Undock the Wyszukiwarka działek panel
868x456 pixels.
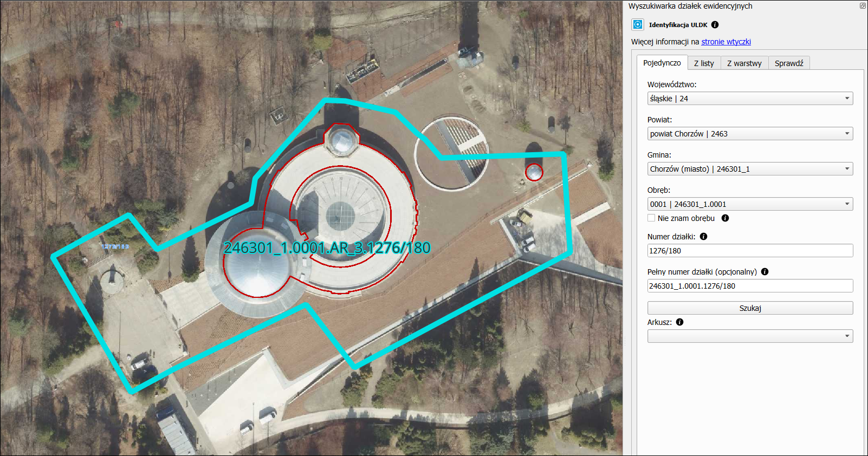click(863, 6)
